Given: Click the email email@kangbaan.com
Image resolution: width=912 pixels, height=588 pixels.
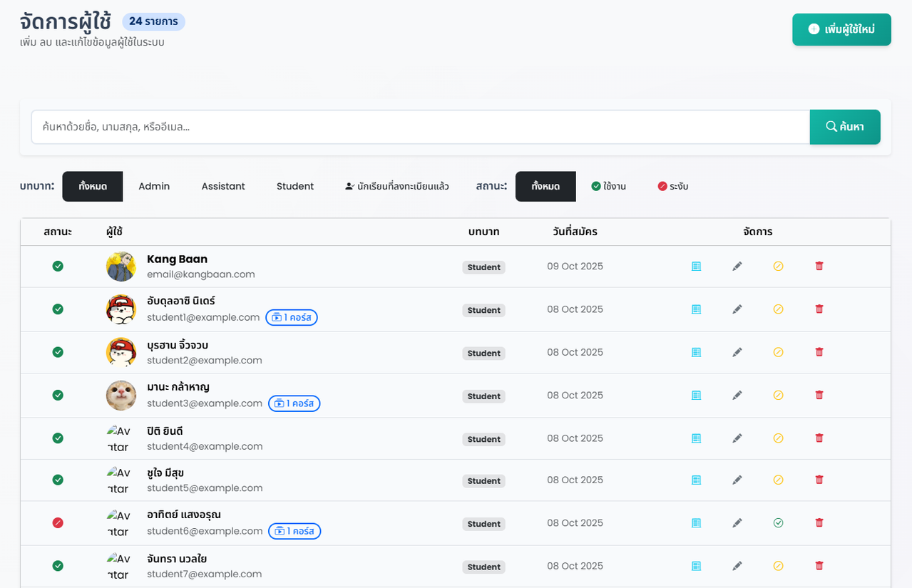Looking at the screenshot, I should [201, 274].
